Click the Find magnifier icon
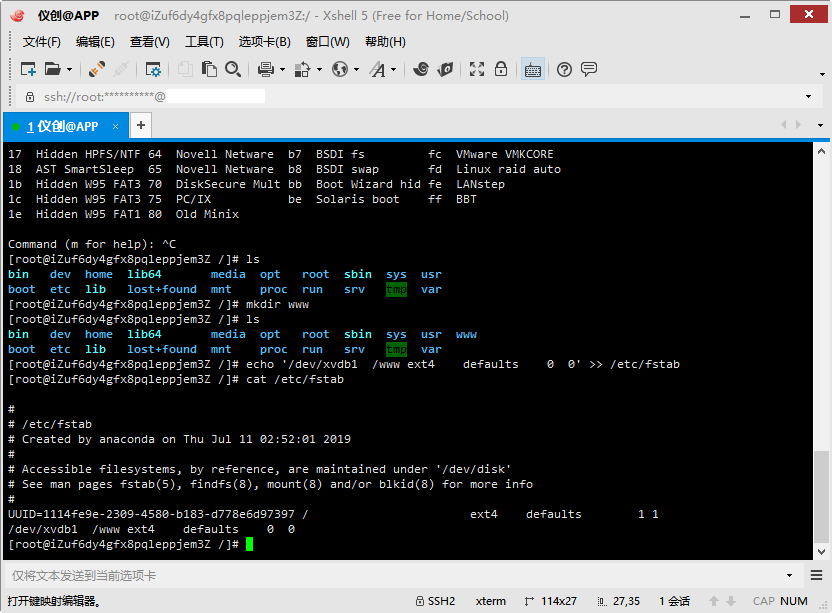 click(x=233, y=69)
